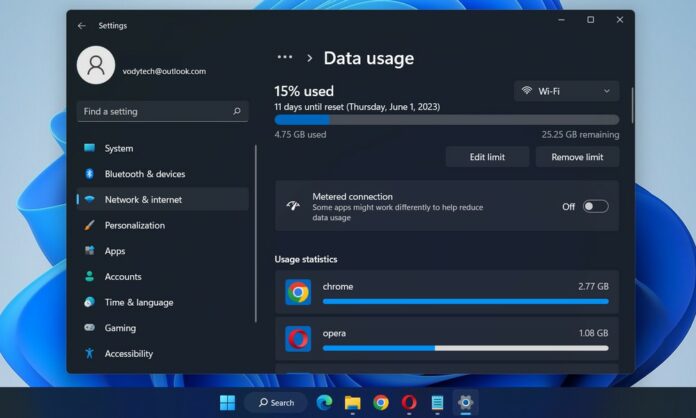This screenshot has height=418, width=696.
Task: Click the 11 days until reset text
Action: tap(357, 107)
